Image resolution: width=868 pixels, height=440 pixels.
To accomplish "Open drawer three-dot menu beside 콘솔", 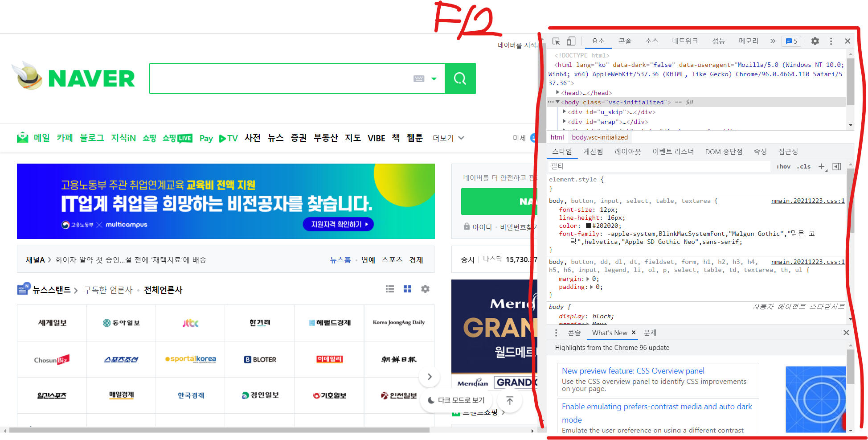I will point(556,333).
